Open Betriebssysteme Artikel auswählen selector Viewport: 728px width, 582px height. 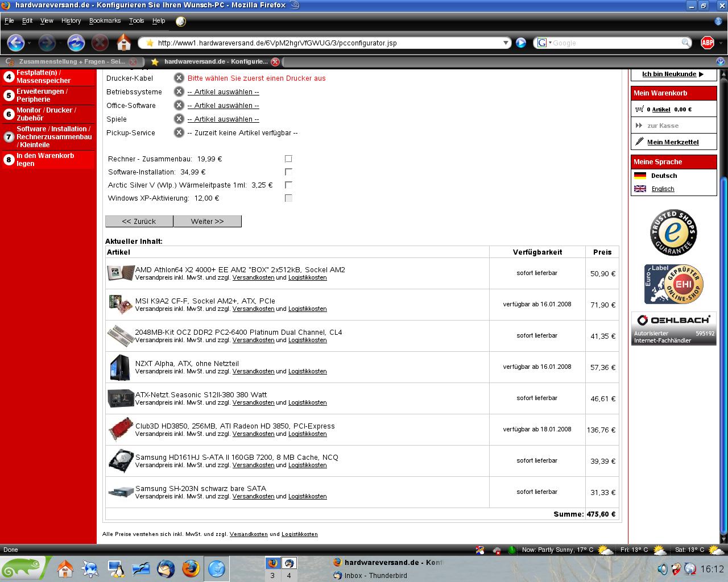coord(223,92)
